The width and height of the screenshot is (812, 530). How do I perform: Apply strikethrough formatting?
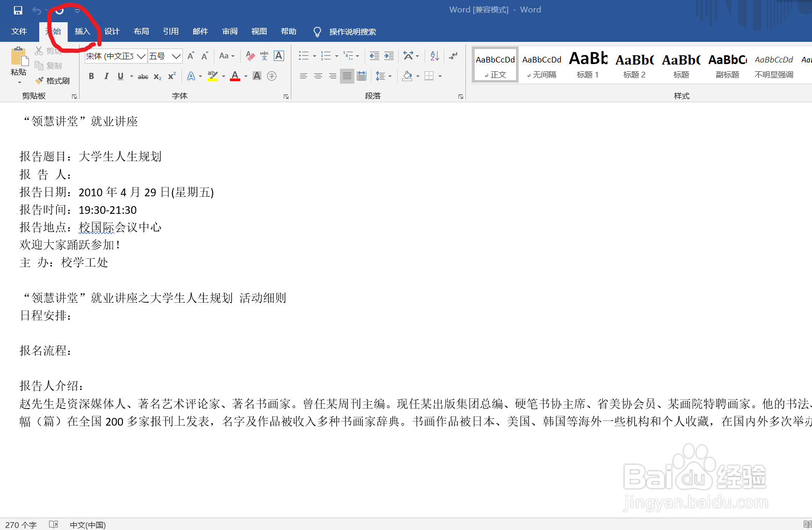[143, 76]
